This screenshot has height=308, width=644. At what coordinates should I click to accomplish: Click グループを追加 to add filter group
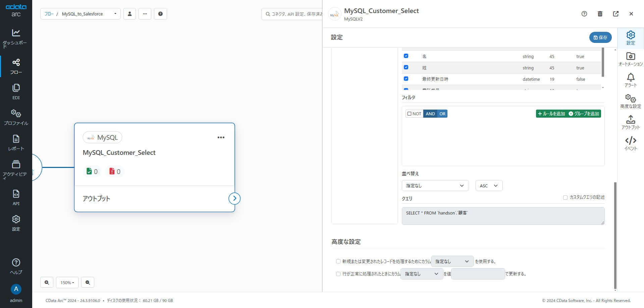(584, 114)
